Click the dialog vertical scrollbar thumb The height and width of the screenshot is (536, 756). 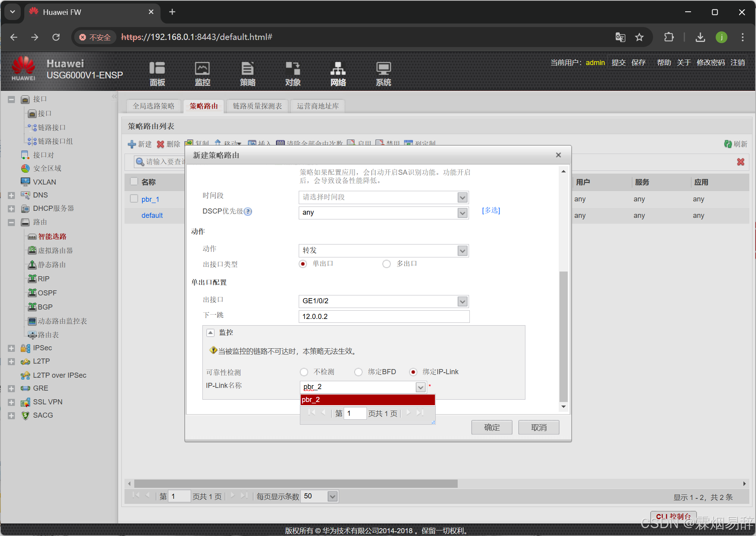(x=563, y=336)
